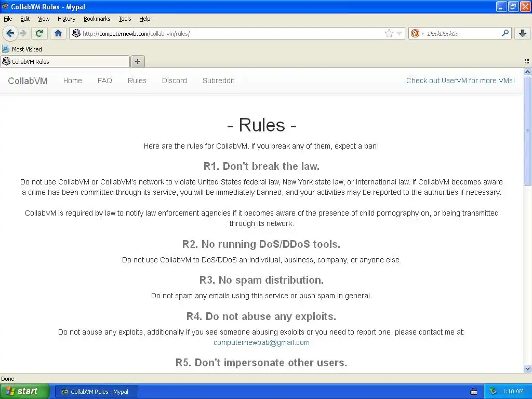The height and width of the screenshot is (399, 532).
Task: Open the Windows start button
Action: [x=24, y=391]
